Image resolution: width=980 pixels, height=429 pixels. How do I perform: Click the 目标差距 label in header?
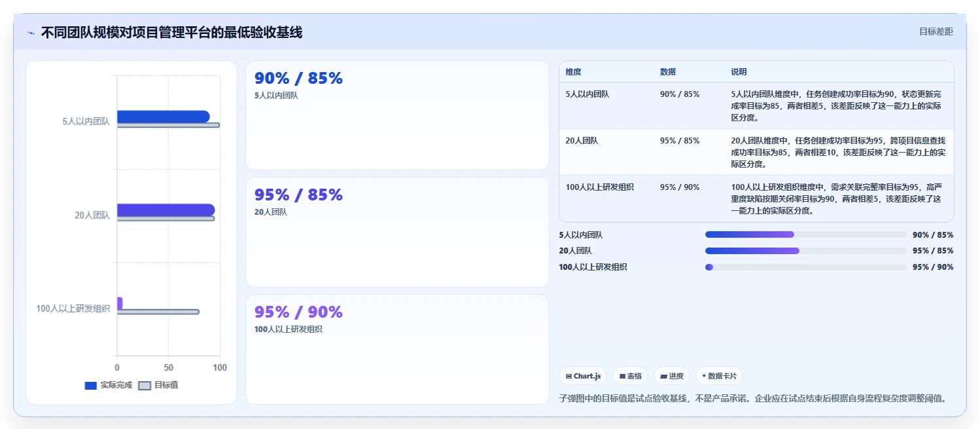(x=936, y=31)
